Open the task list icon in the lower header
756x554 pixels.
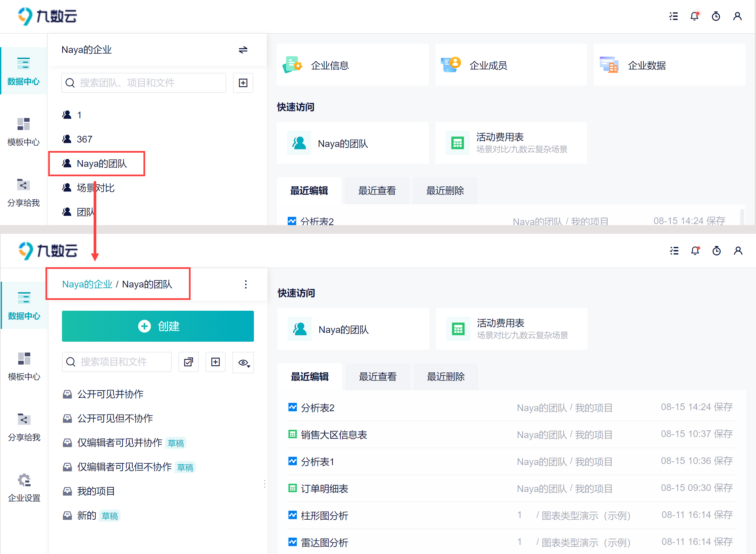coord(674,251)
